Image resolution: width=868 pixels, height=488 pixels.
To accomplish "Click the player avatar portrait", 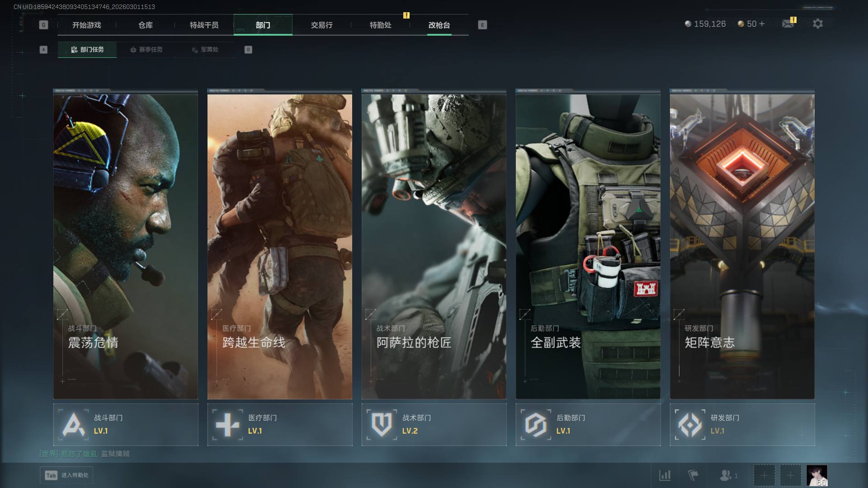I will (817, 475).
